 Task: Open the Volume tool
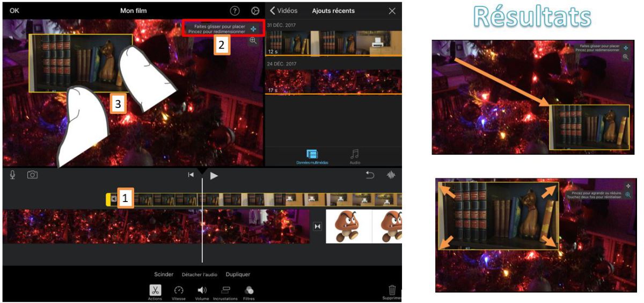click(x=202, y=293)
